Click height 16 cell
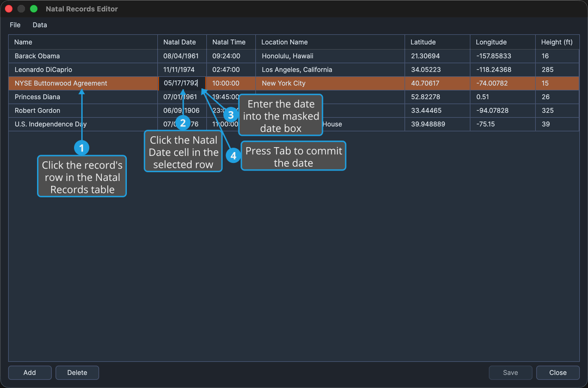The image size is (588, 388). 558,56
